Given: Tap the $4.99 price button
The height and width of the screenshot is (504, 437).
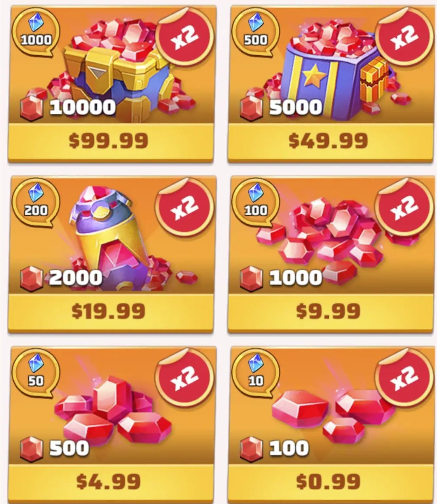Looking at the screenshot, I should tap(111, 482).
